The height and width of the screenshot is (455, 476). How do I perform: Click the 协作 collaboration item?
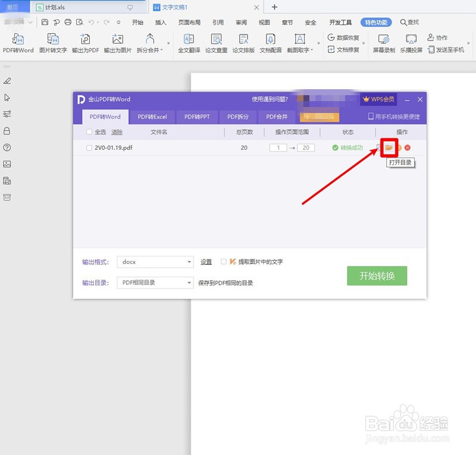tap(437, 37)
